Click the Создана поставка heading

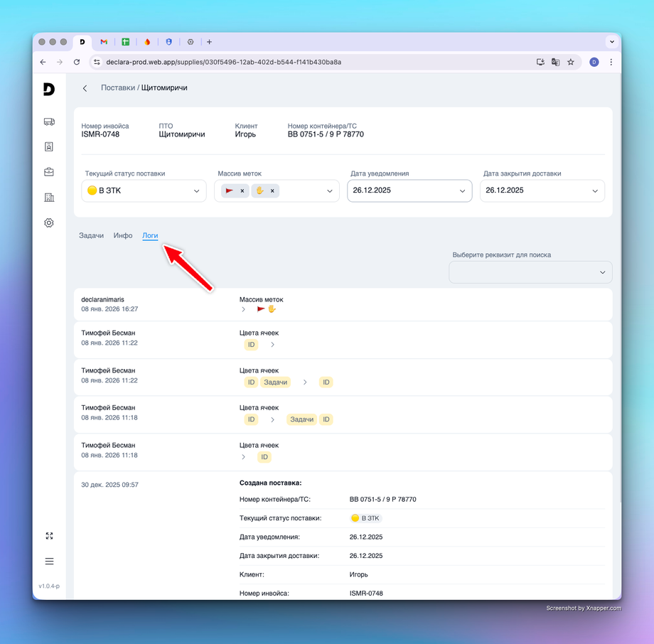(x=270, y=483)
